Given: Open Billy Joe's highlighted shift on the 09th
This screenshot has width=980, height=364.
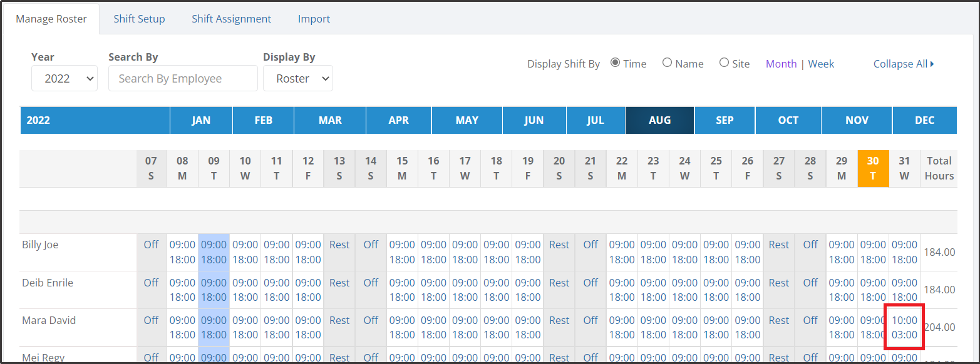Looking at the screenshot, I should 214,252.
